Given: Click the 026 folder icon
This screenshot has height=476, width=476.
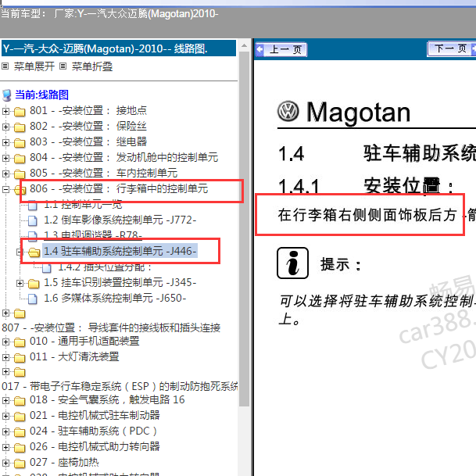Looking at the screenshot, I should [x=20, y=448].
